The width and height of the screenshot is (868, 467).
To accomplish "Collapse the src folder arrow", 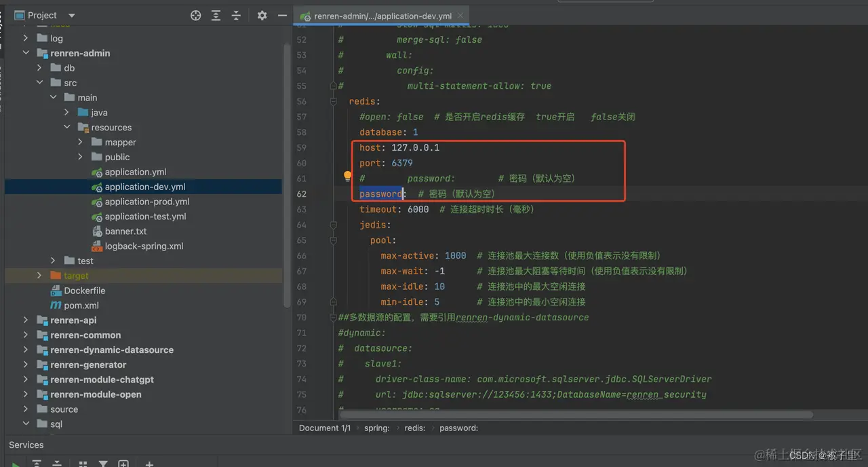I will pos(39,83).
